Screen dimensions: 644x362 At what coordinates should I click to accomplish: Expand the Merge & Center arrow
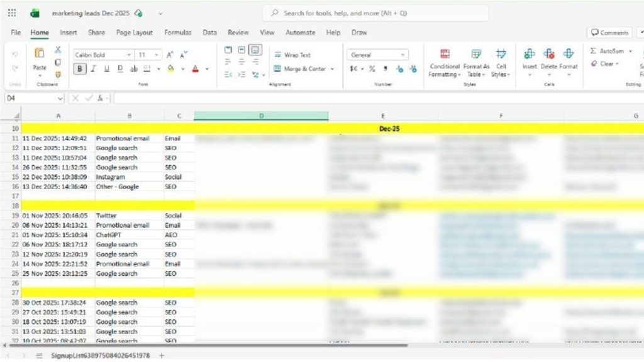pos(332,69)
